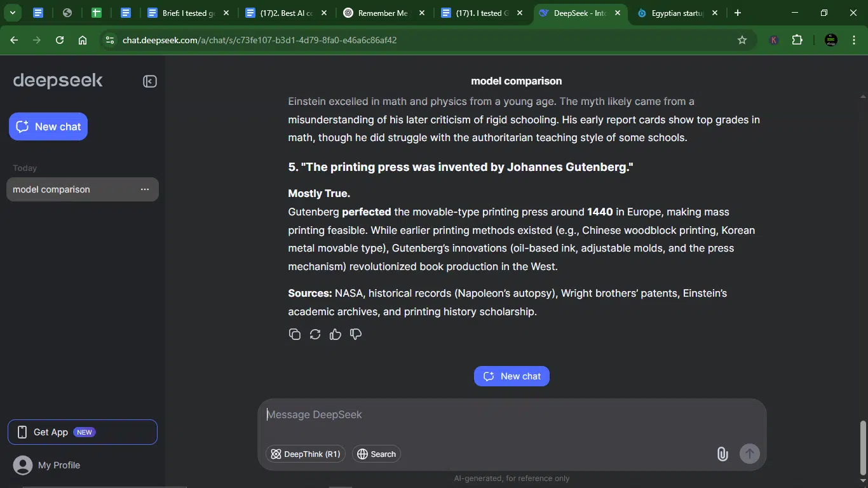Copy the response with copy icon

click(x=294, y=334)
